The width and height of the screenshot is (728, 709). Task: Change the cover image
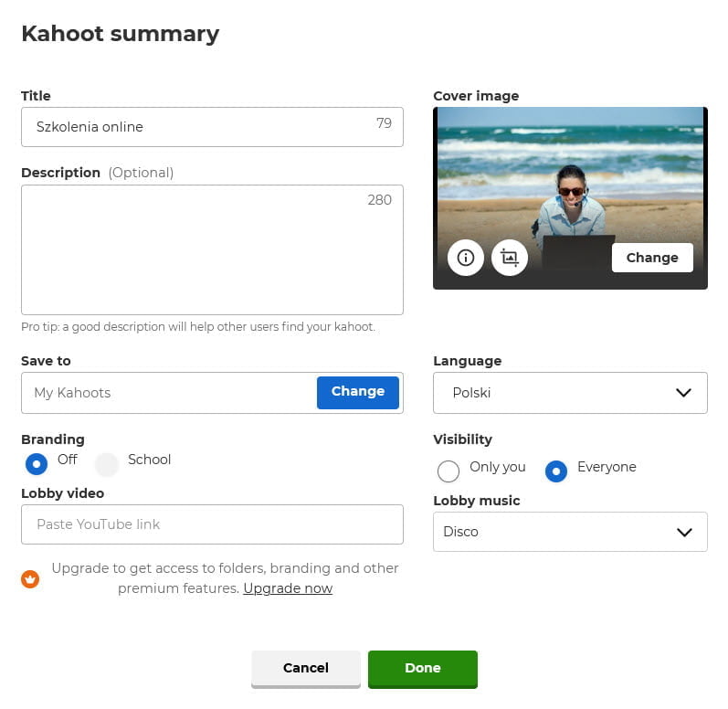[x=652, y=258]
